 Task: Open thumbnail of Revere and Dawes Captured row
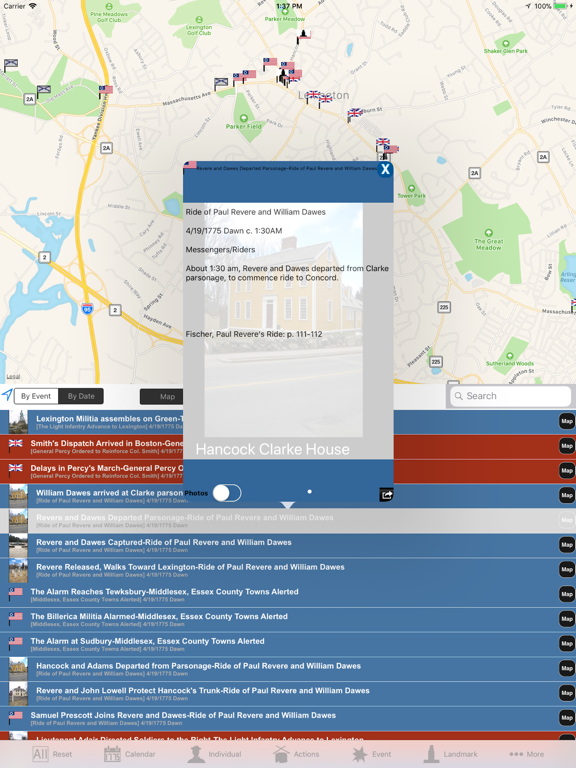tap(19, 545)
